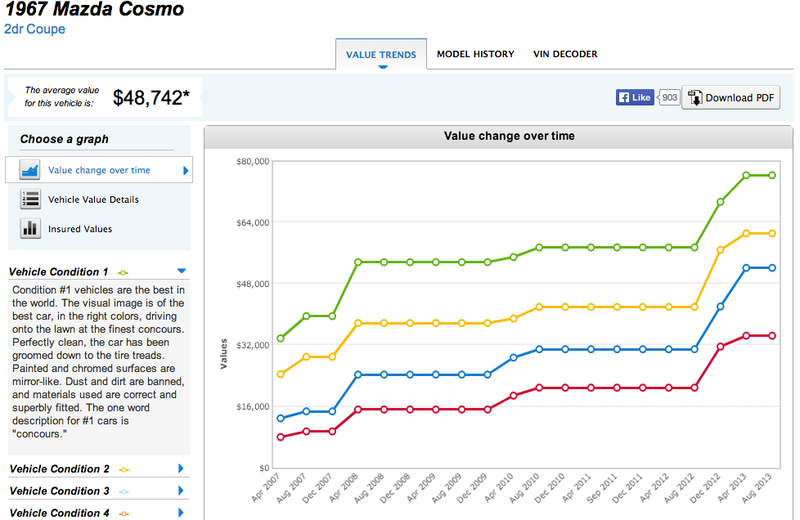
Task: Click the Download PDF document icon
Action: tap(694, 97)
